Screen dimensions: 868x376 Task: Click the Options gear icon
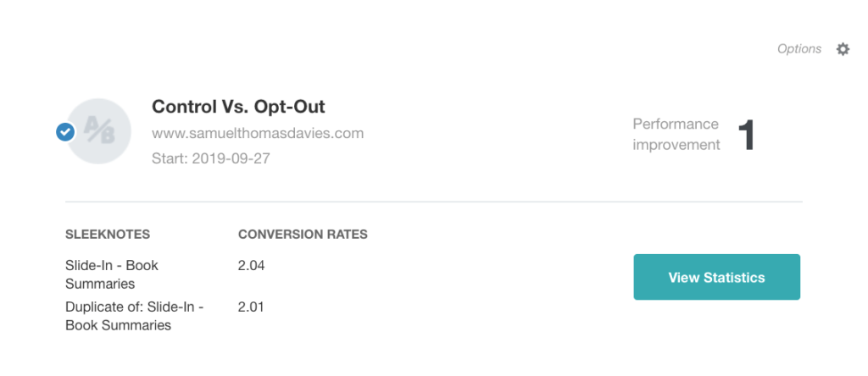843,49
